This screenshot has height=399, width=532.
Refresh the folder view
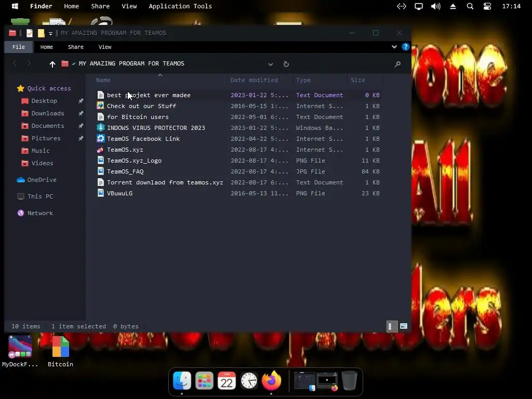click(286, 64)
